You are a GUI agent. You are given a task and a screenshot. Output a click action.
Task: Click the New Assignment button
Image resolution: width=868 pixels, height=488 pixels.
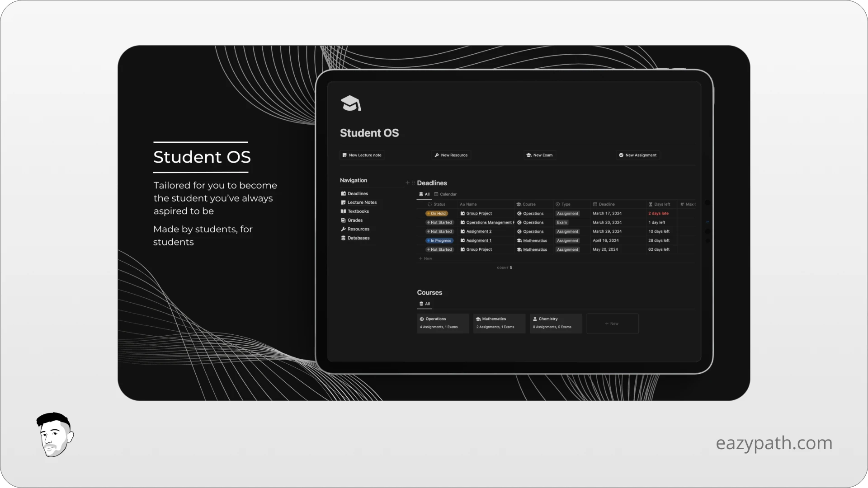click(637, 155)
